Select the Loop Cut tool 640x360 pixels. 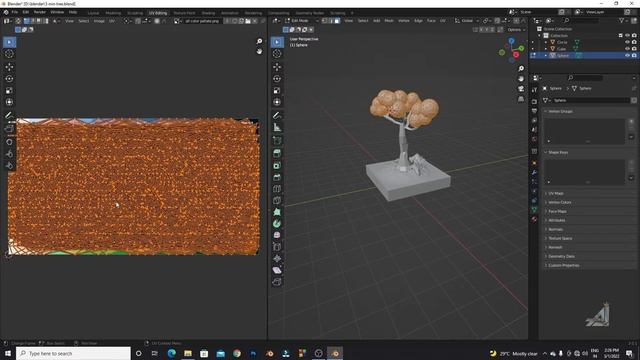[277, 189]
